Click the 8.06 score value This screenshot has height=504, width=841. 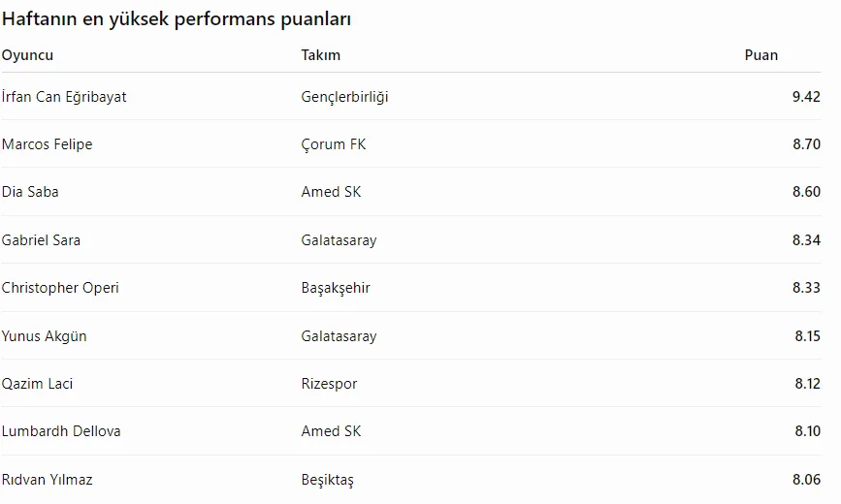[x=806, y=480]
